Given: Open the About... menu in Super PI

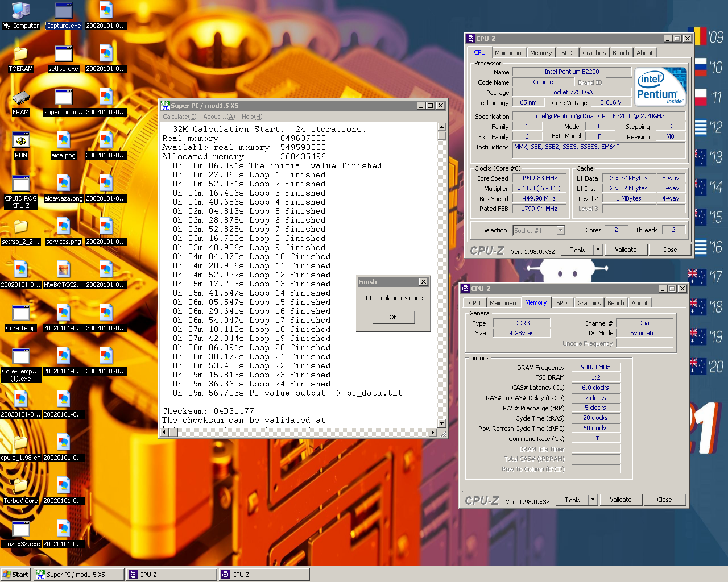Looking at the screenshot, I should point(219,117).
